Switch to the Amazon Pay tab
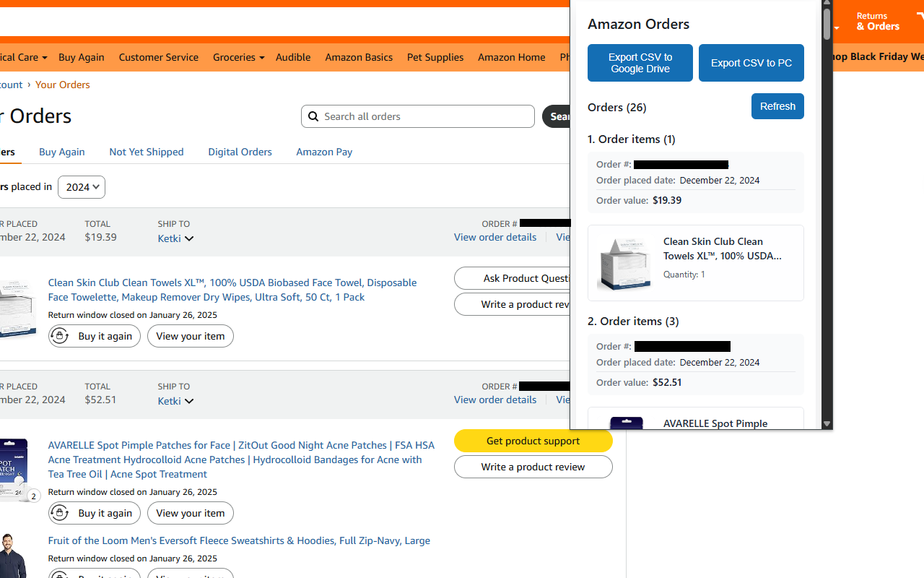Image resolution: width=924 pixels, height=578 pixels. coord(324,152)
